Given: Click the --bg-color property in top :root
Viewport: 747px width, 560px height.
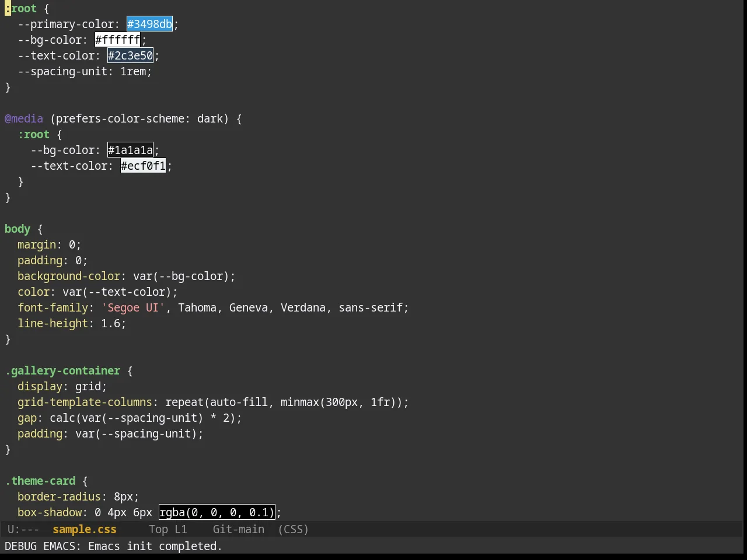Looking at the screenshot, I should click(50, 40).
